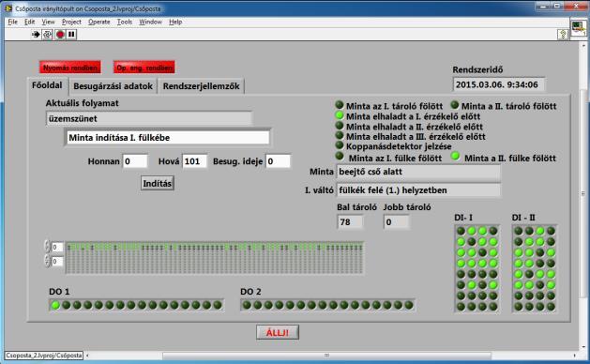
Task: Abort execution with the red stop icon
Action: (x=60, y=35)
